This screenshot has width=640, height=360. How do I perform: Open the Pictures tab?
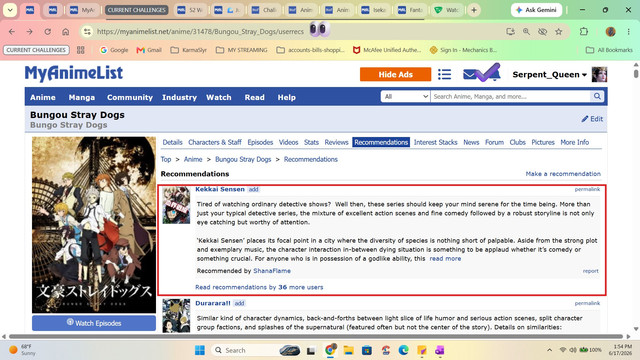(543, 142)
